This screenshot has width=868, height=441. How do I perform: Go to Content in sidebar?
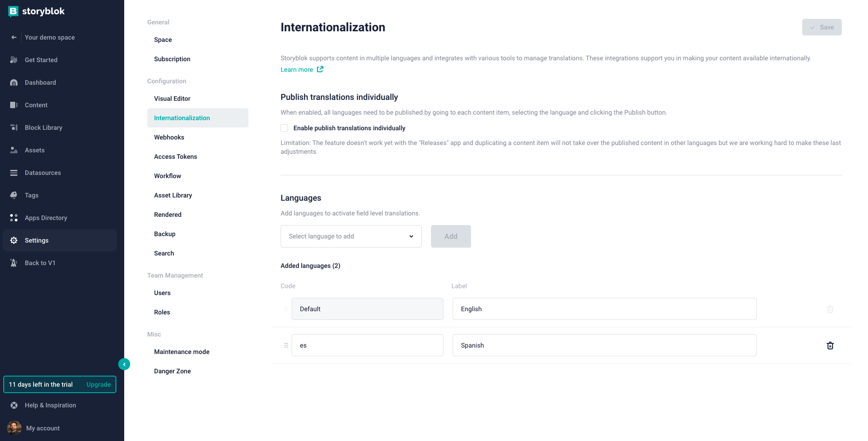[x=60, y=105]
